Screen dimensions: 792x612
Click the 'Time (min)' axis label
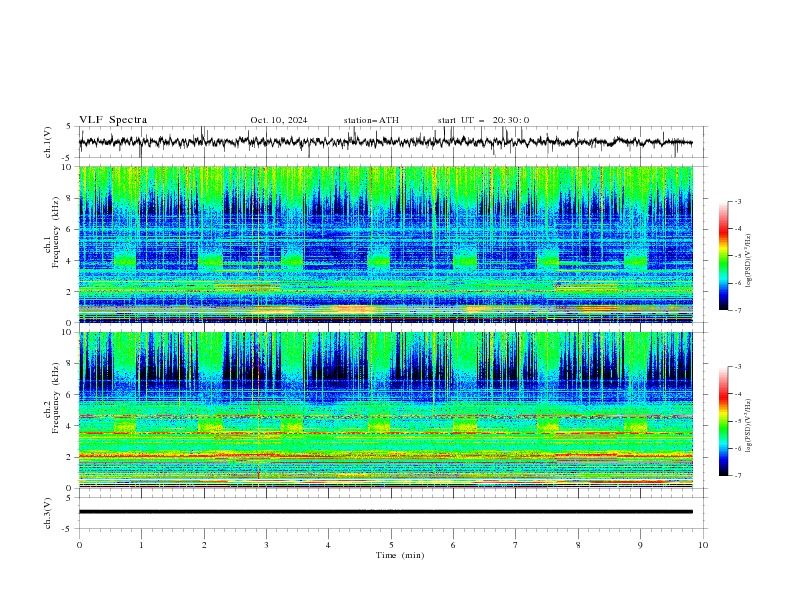(400, 555)
